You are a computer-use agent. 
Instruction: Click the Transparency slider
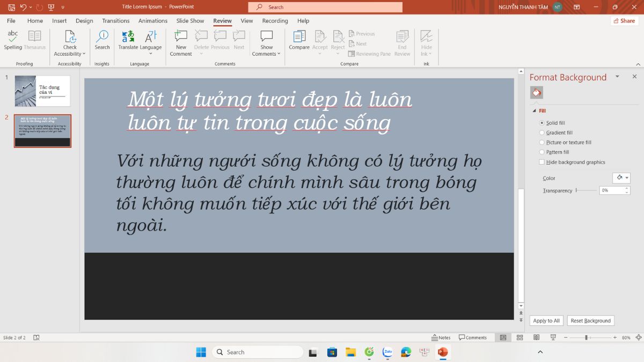coord(586,190)
